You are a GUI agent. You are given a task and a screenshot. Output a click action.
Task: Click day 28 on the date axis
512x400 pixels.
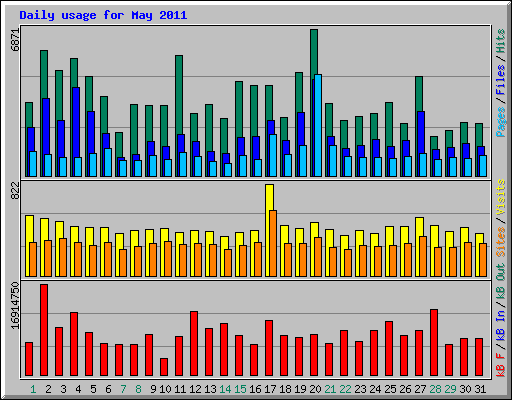tap(435, 389)
